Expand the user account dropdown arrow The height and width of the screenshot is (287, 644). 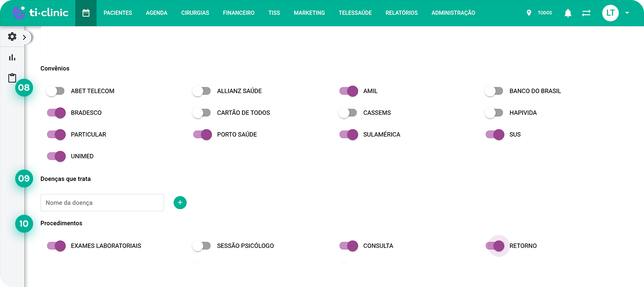pyautogui.click(x=627, y=13)
